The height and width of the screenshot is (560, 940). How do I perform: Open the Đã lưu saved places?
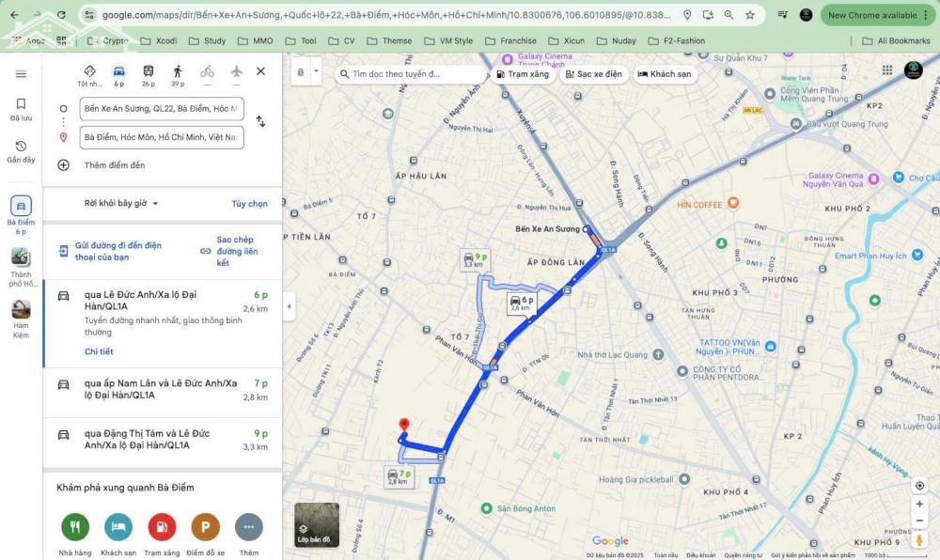(21, 109)
